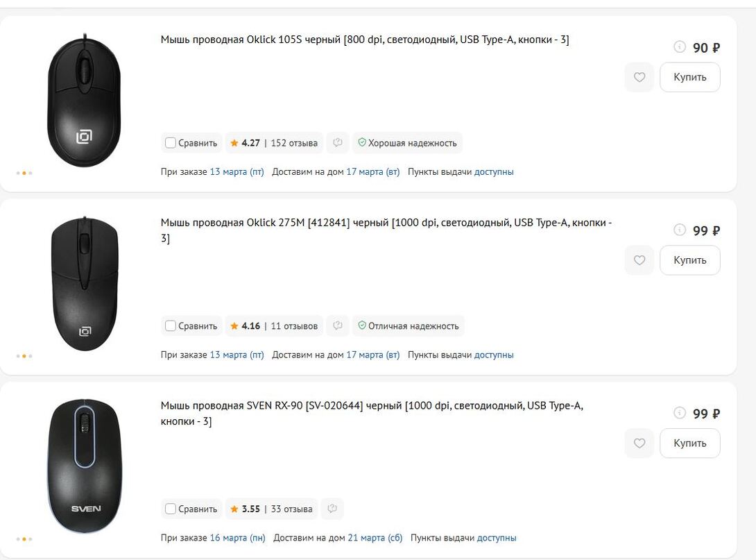Click review summary icon for Oklick 105S
756x560 pixels.
pyautogui.click(x=338, y=143)
